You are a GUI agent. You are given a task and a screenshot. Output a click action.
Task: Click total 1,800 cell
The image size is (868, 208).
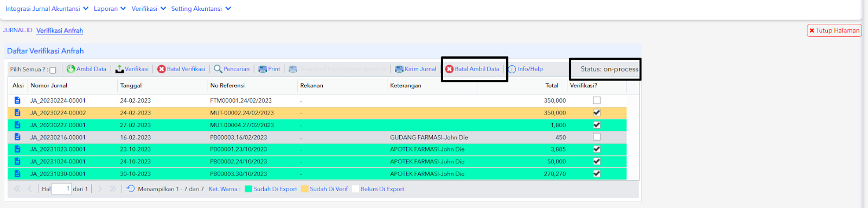(558, 125)
